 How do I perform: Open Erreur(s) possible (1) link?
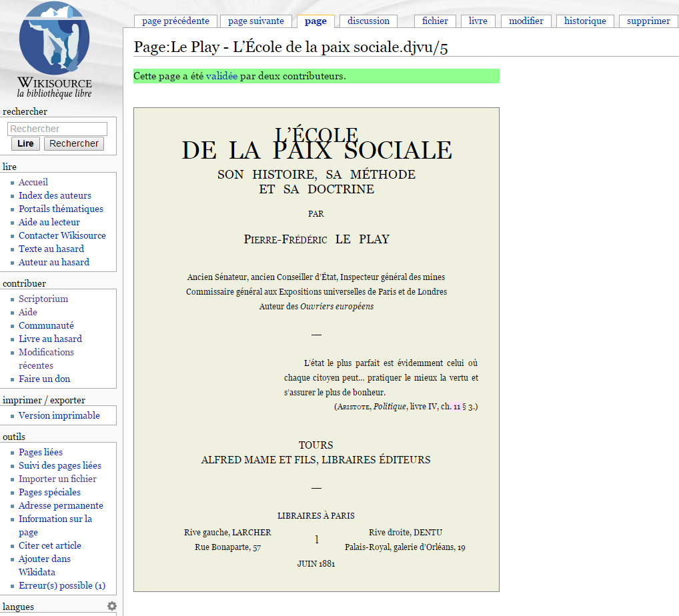coord(62,586)
